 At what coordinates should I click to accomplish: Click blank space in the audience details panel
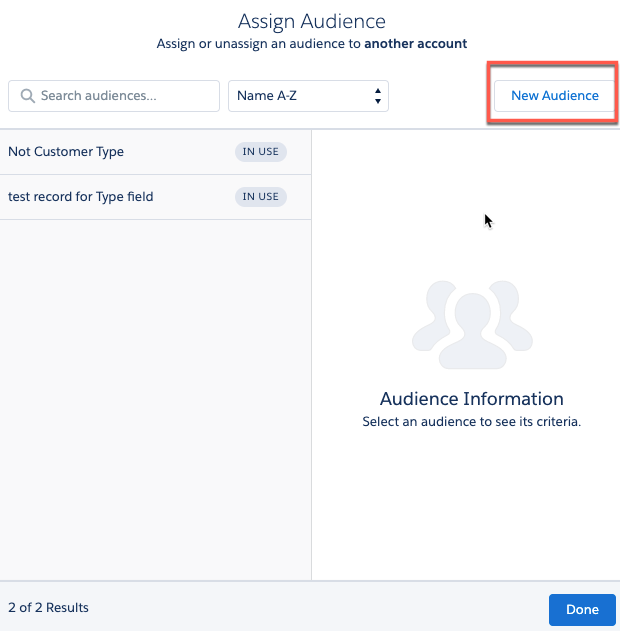(x=465, y=510)
